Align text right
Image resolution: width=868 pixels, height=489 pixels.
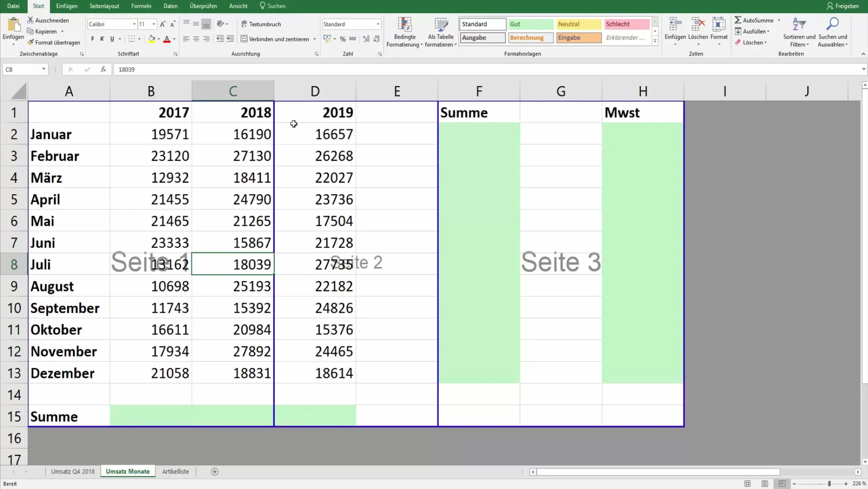point(206,39)
